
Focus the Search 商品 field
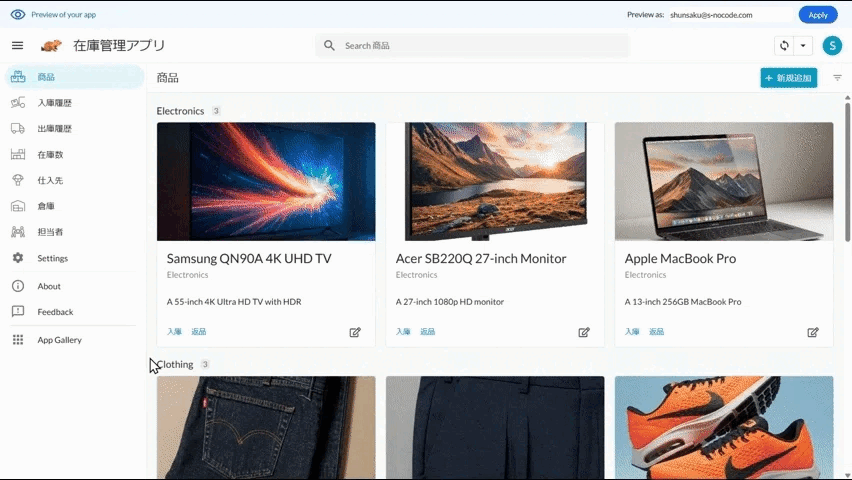[x=472, y=46]
